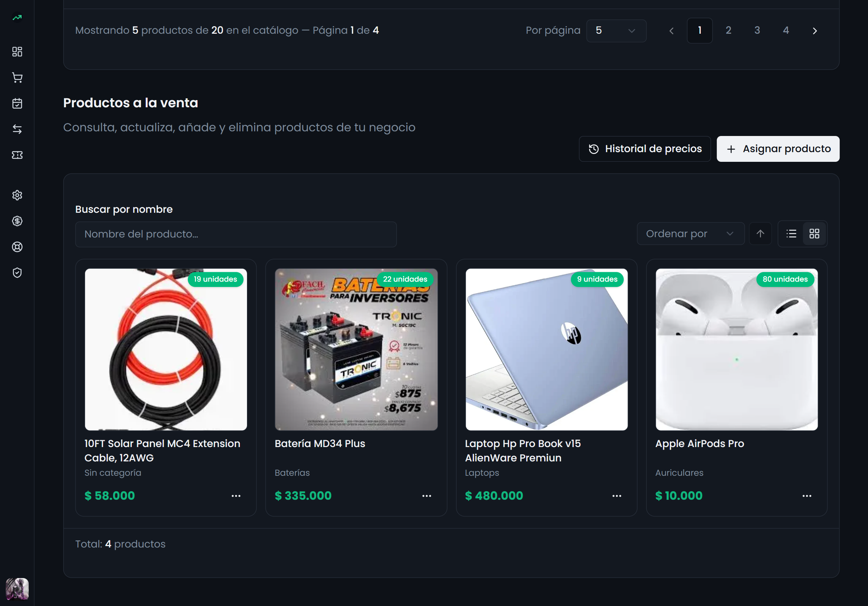868x606 pixels.
Task: Switch to list view layout
Action: coord(791,234)
